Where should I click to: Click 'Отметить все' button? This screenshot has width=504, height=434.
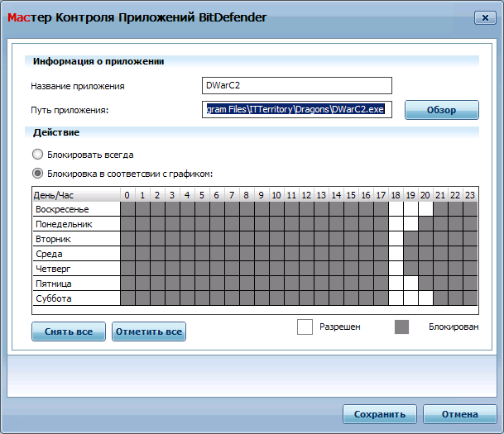149,331
